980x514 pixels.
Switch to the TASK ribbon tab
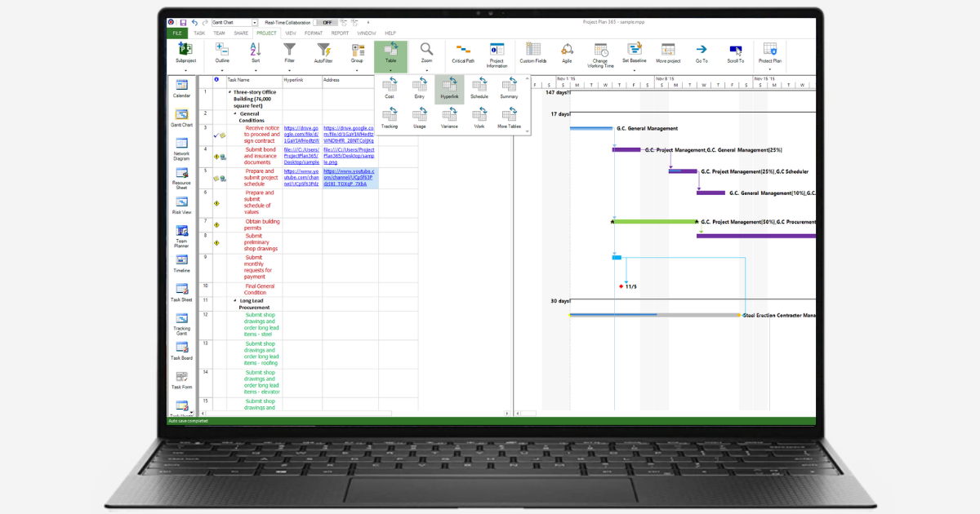pyautogui.click(x=199, y=33)
